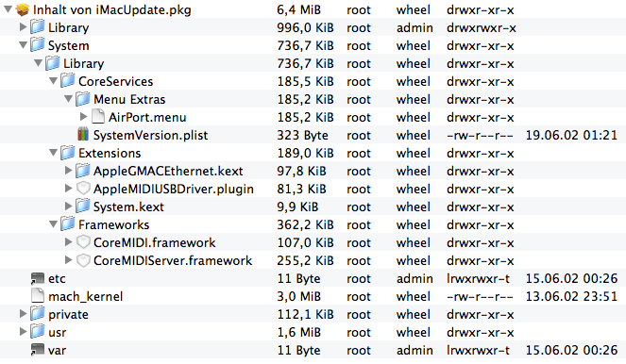
Task: Collapse the Inhalt von iMacUpdate.pkg root
Action: [8, 9]
